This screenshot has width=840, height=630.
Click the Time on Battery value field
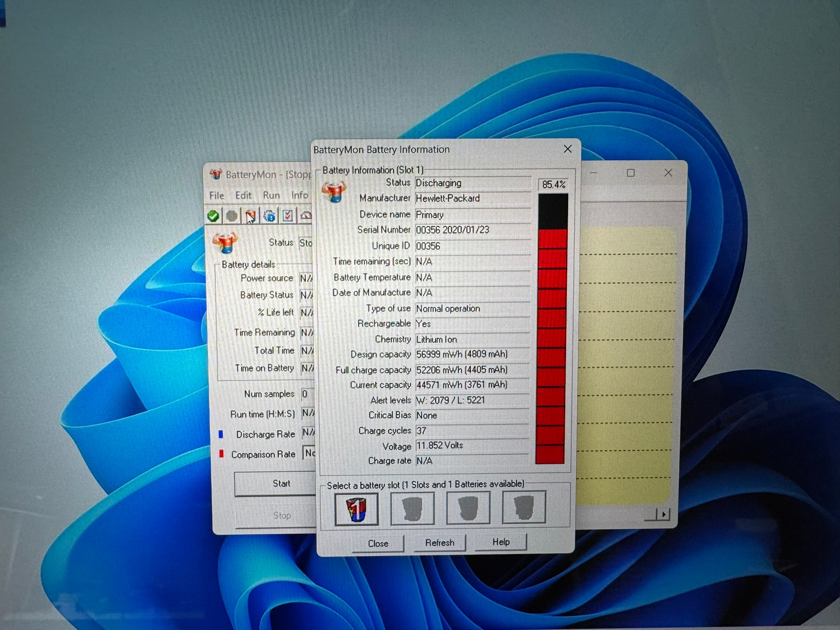point(307,368)
